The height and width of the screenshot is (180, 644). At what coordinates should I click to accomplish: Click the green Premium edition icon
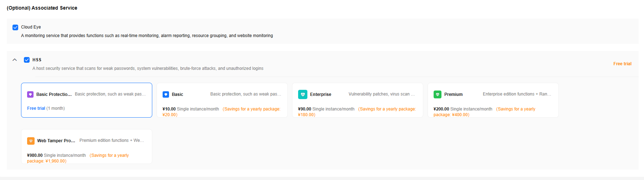(438, 94)
